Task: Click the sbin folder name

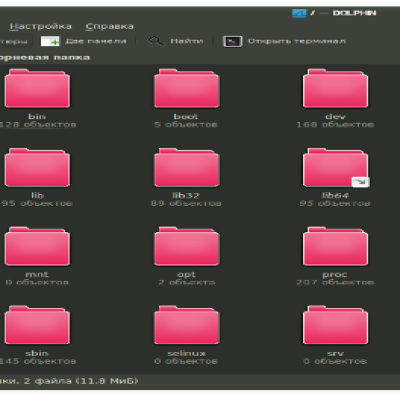Action: 37,353
